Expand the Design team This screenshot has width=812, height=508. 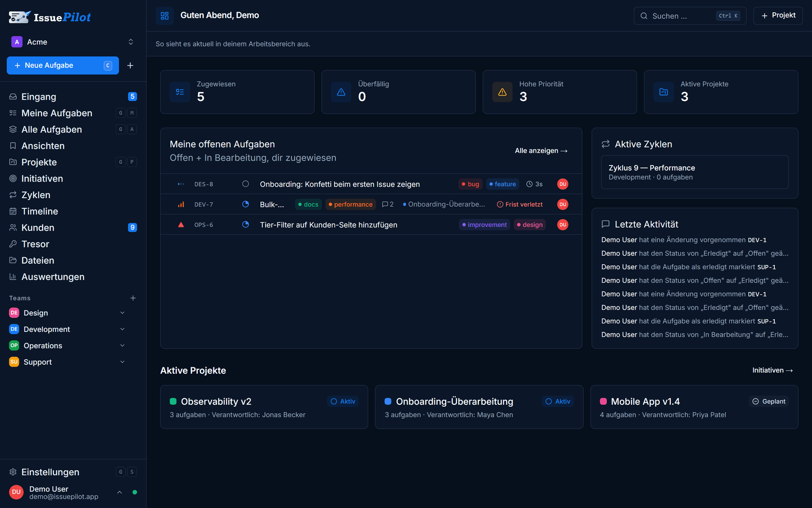coord(122,313)
